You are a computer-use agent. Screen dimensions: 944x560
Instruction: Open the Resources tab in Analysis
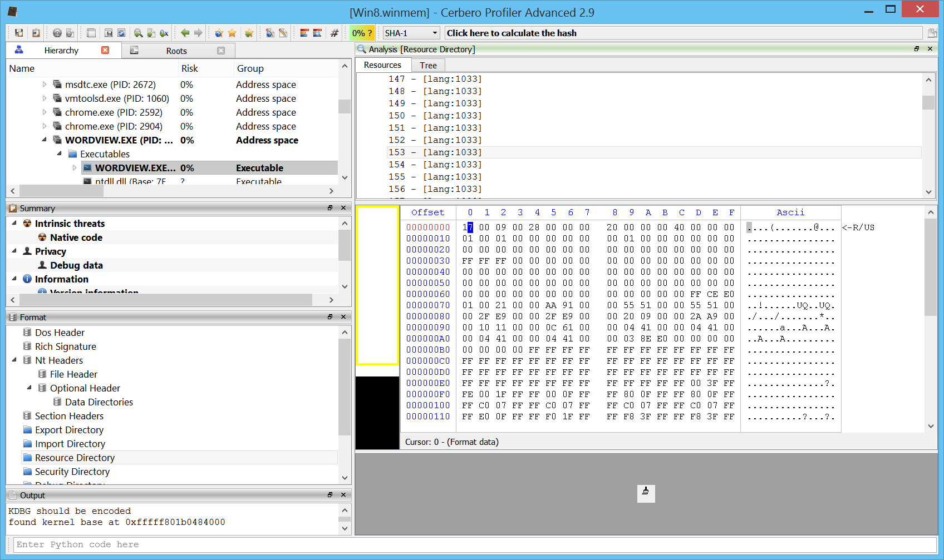coord(382,65)
